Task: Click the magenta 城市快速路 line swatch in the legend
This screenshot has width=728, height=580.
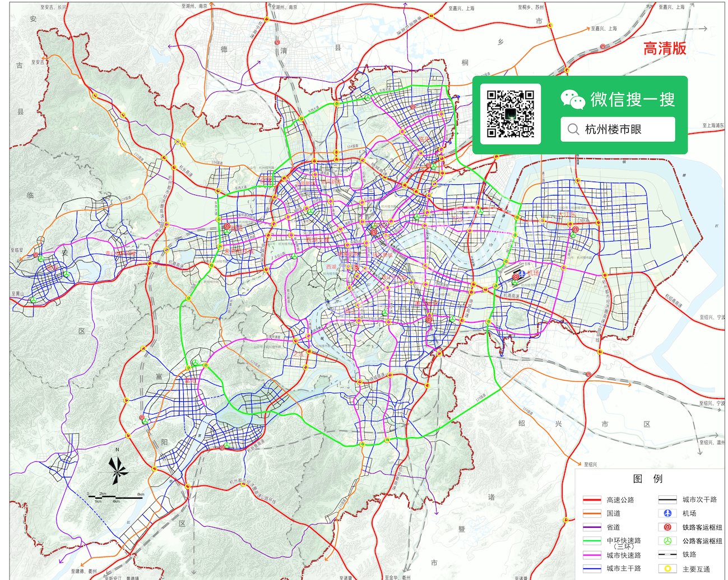Action: pos(592,555)
